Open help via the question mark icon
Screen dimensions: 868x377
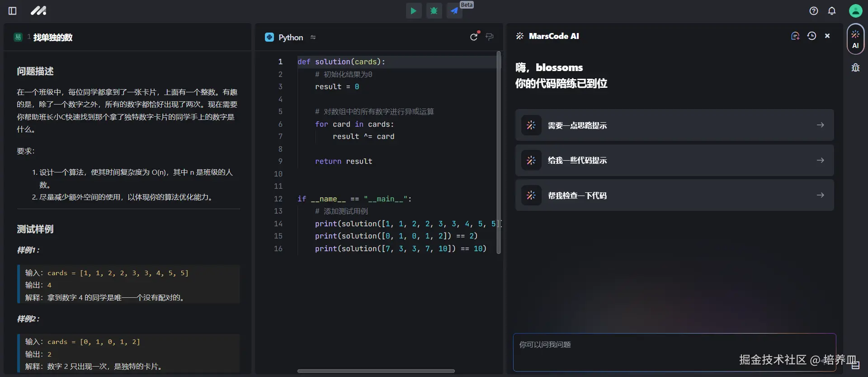(814, 11)
